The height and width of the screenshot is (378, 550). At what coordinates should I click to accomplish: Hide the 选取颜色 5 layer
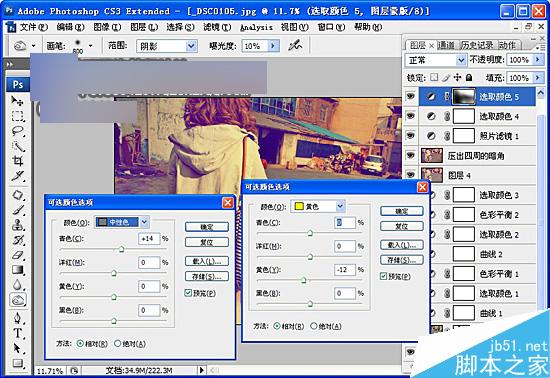410,96
